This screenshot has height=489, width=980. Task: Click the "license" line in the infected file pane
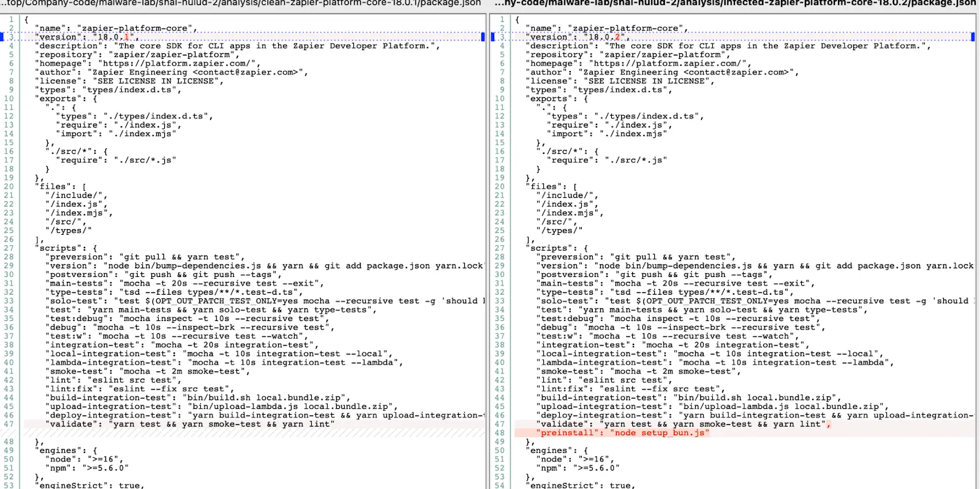click(x=620, y=81)
